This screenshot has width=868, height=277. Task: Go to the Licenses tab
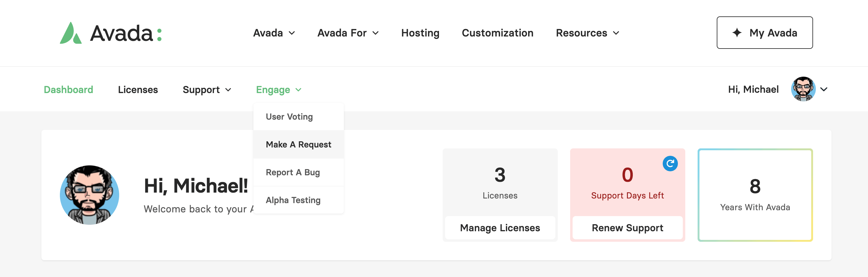pyautogui.click(x=138, y=89)
